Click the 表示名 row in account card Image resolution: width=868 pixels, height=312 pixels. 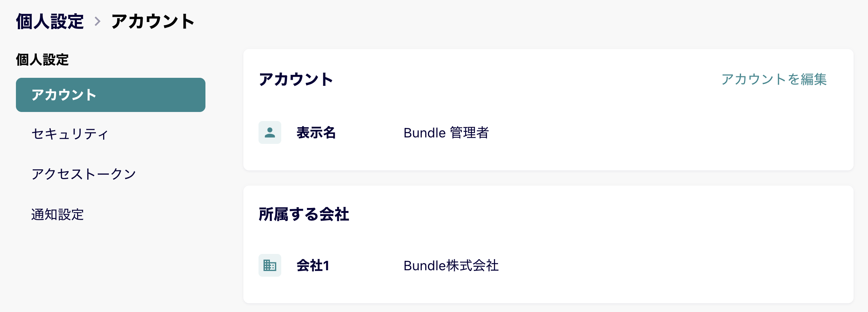pos(548,132)
